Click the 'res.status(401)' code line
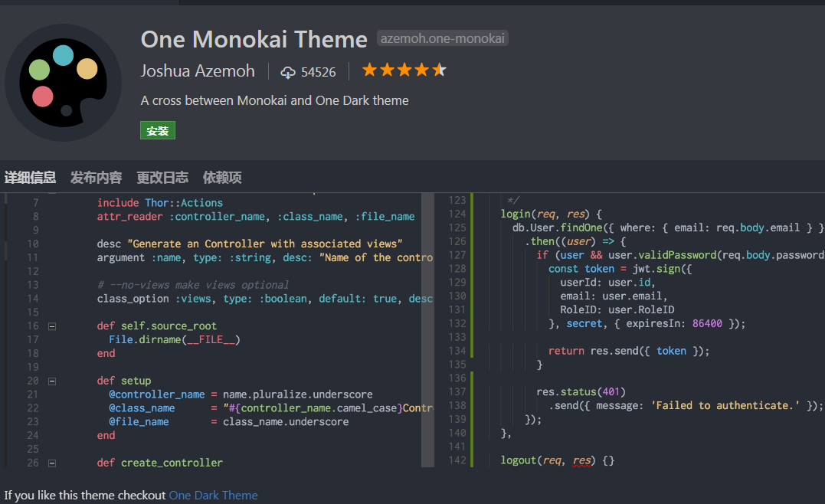The image size is (825, 504). [x=581, y=391]
